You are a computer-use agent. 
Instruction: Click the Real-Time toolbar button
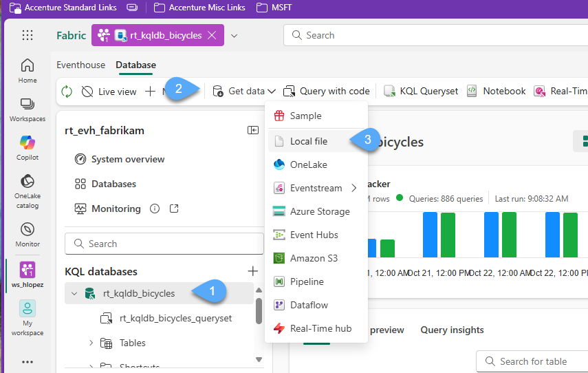[x=560, y=92]
